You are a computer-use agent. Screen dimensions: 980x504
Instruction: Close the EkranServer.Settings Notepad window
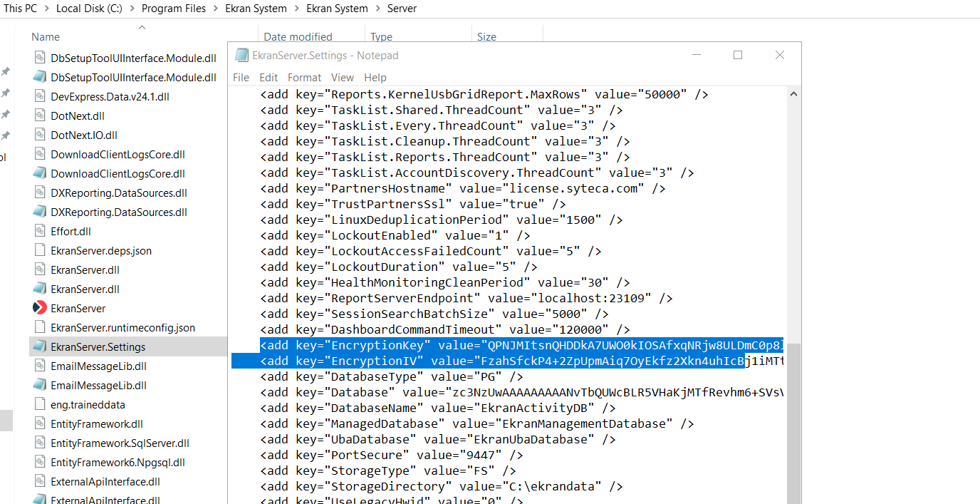(x=780, y=55)
